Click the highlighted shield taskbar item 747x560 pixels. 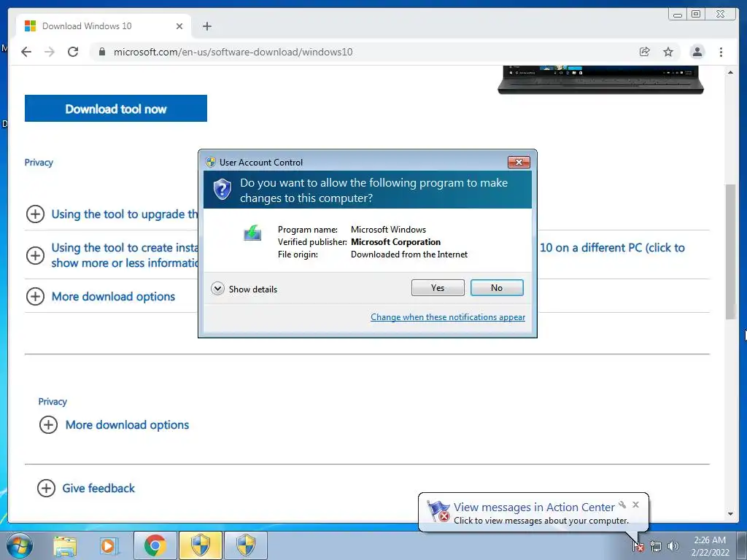pos(200,545)
